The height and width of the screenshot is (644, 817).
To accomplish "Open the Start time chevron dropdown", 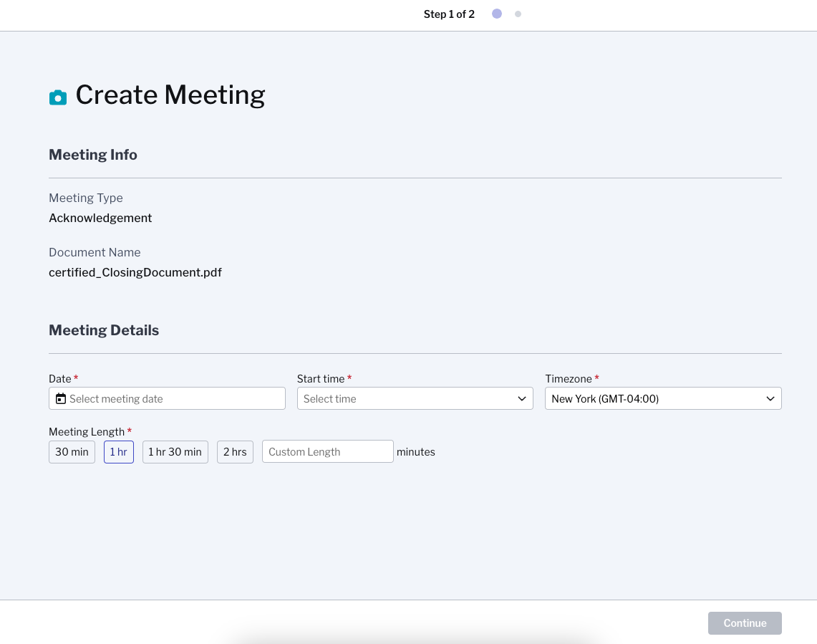I will click(521, 398).
